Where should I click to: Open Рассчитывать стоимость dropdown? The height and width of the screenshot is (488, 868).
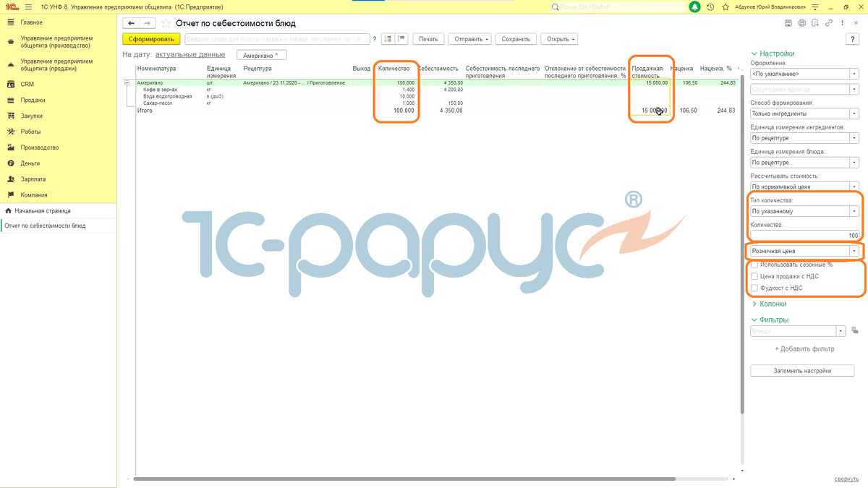pos(854,187)
